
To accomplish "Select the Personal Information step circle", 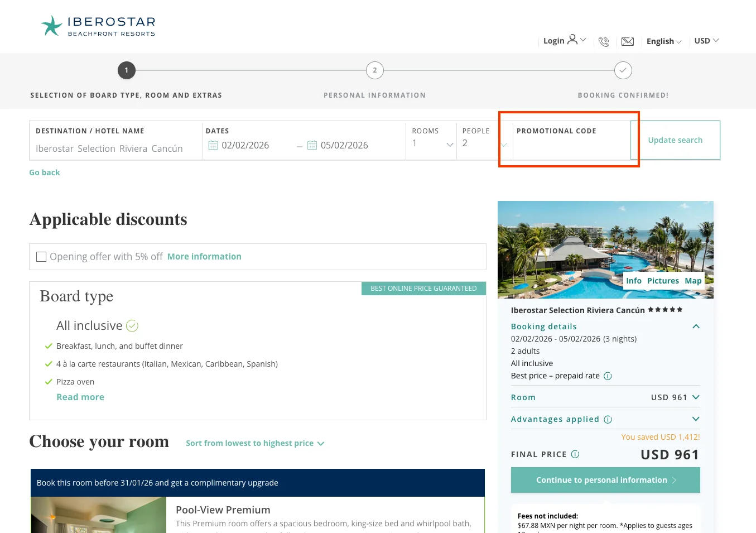I will 374,70.
